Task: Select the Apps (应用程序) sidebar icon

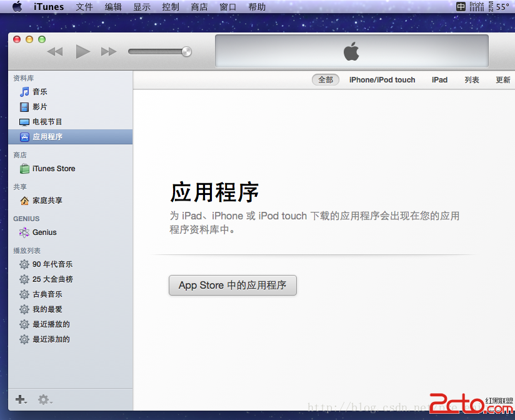Action: tap(24, 137)
